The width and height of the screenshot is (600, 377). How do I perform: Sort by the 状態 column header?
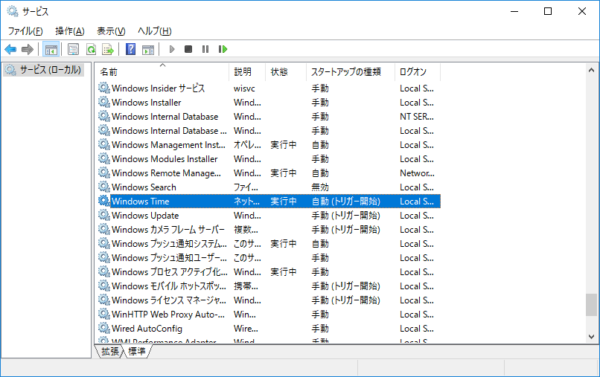[x=286, y=72]
